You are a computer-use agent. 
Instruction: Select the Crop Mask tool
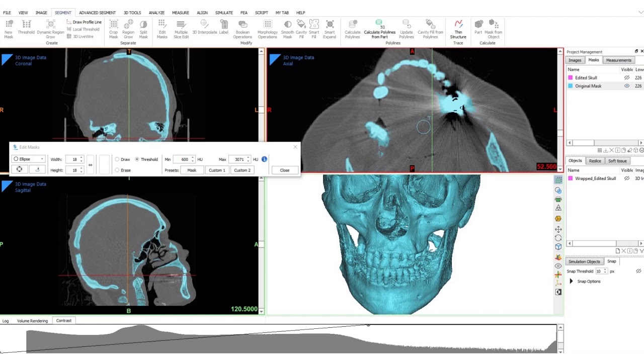pos(114,29)
